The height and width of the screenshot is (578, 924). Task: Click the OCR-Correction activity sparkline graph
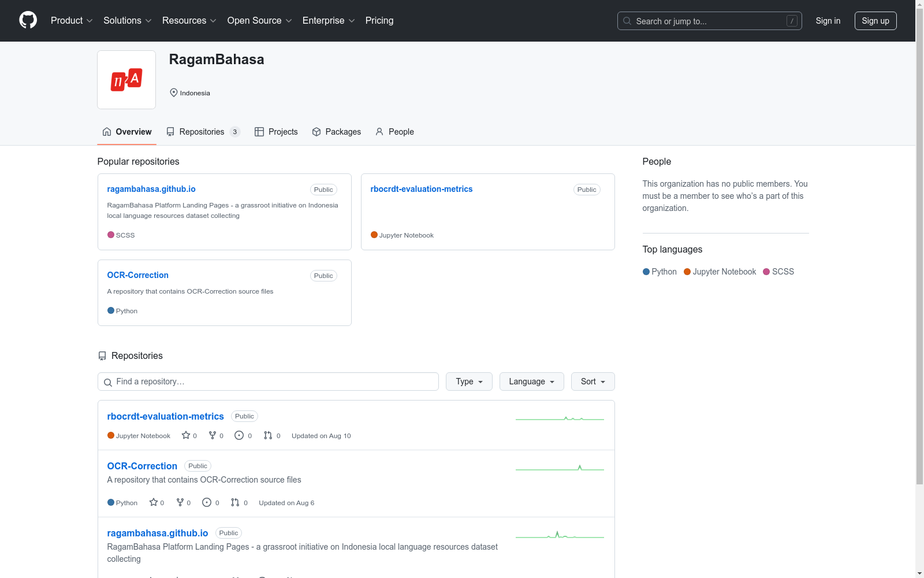pyautogui.click(x=560, y=468)
